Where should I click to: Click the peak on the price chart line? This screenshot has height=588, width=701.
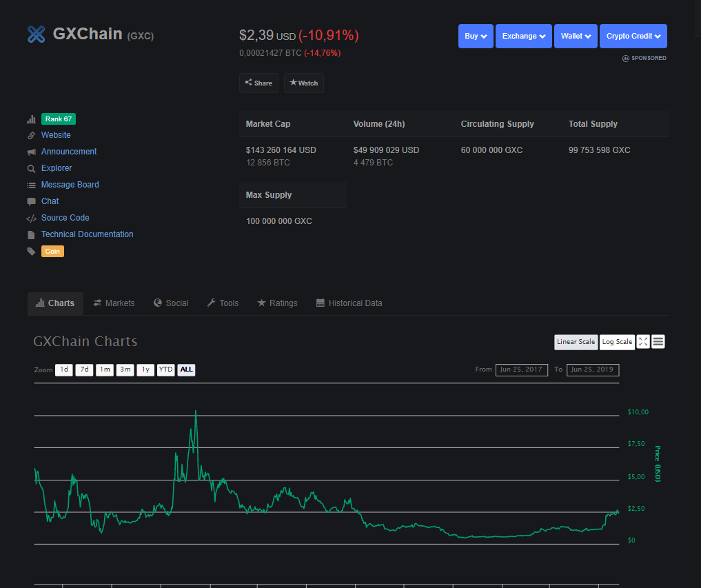click(196, 412)
